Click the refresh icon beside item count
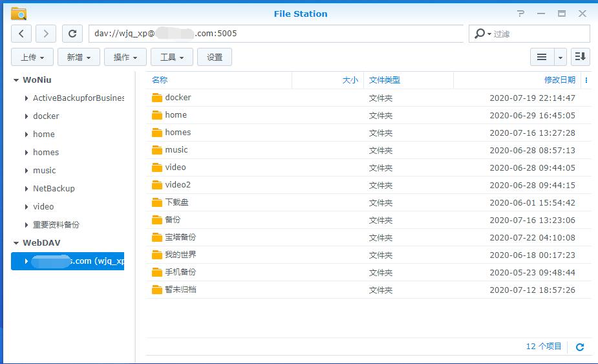The height and width of the screenshot is (364, 598). point(580,347)
